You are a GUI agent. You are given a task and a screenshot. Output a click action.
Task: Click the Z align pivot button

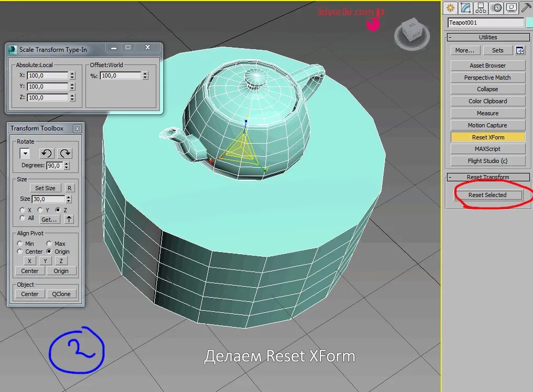pos(61,261)
